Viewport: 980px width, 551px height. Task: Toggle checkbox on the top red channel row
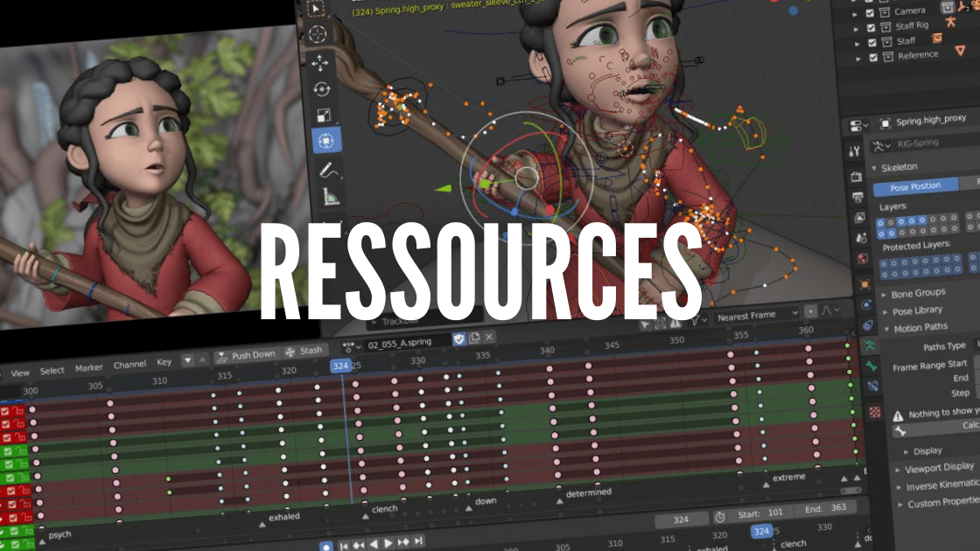pos(5,412)
